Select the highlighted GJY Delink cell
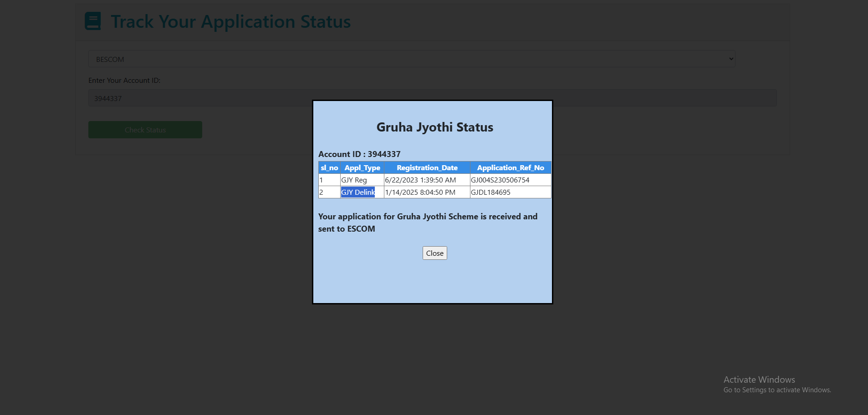Image resolution: width=868 pixels, height=415 pixels. tap(362, 192)
